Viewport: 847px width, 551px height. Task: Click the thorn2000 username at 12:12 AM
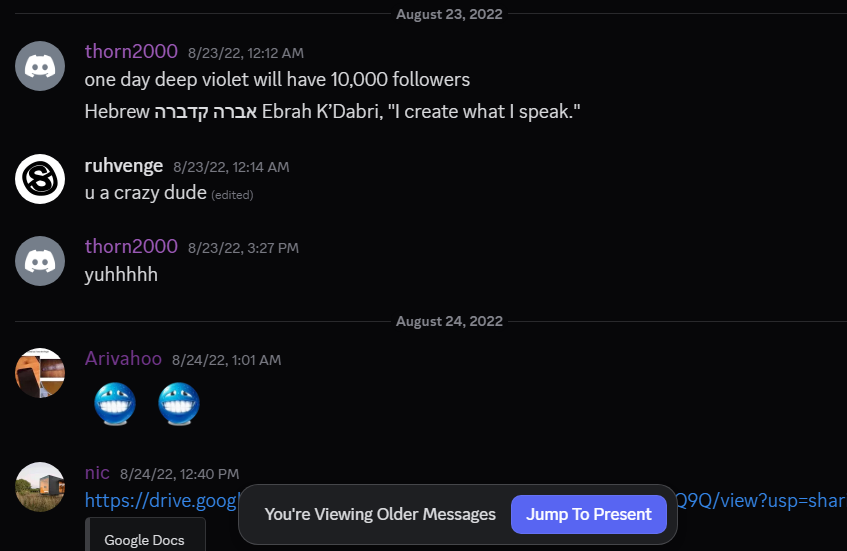[x=131, y=51]
